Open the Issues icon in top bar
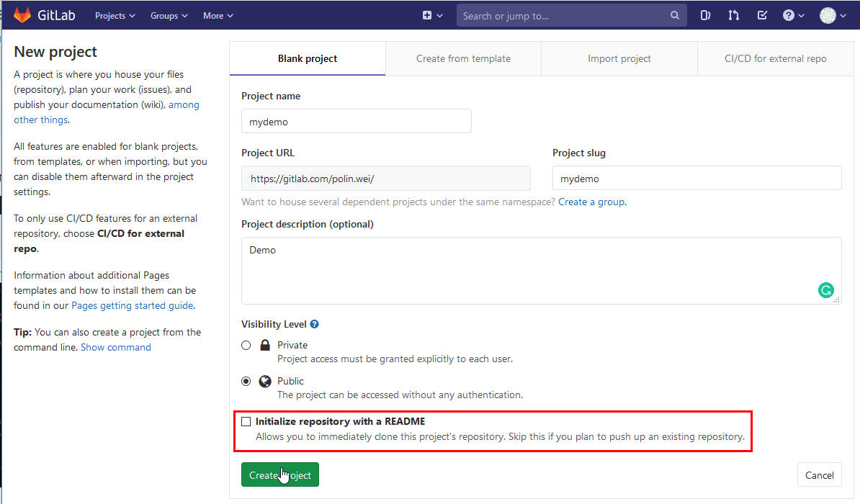 click(705, 15)
